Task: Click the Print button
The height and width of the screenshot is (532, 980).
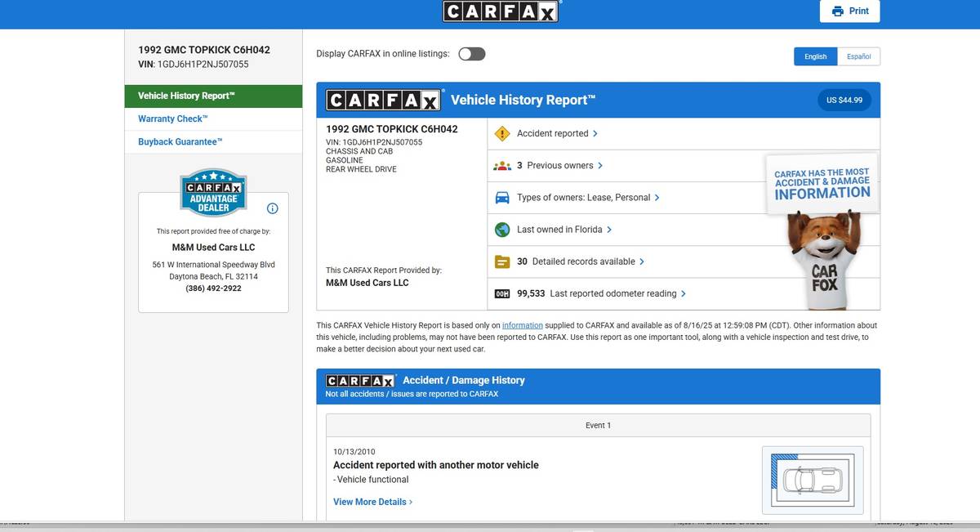Action: pos(850,11)
